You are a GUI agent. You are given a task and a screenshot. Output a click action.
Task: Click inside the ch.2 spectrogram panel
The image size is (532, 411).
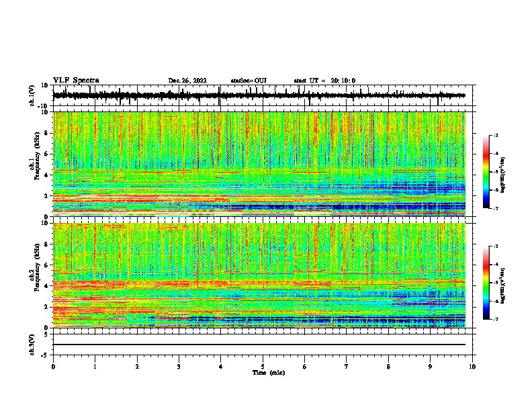(x=259, y=275)
